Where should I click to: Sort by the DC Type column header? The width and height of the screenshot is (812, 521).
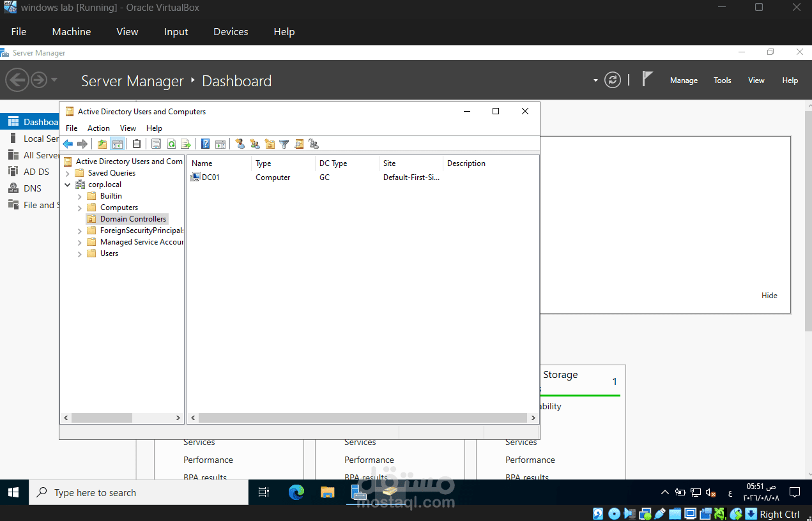pos(347,163)
